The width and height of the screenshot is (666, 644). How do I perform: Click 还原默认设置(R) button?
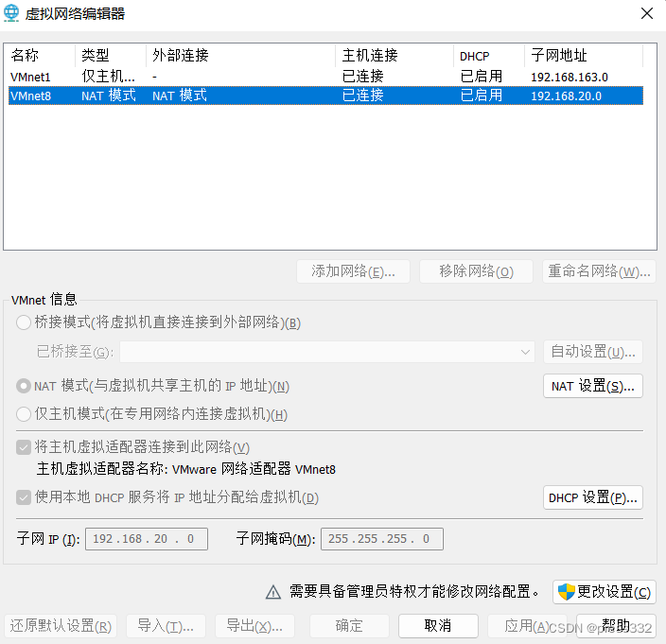(61, 626)
